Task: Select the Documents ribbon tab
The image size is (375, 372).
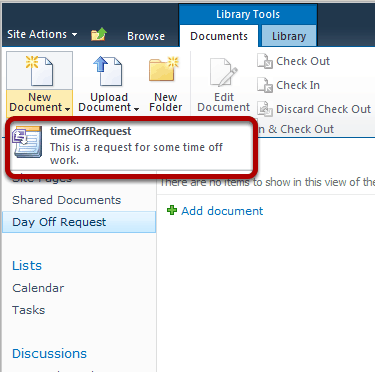Action: pos(219,36)
